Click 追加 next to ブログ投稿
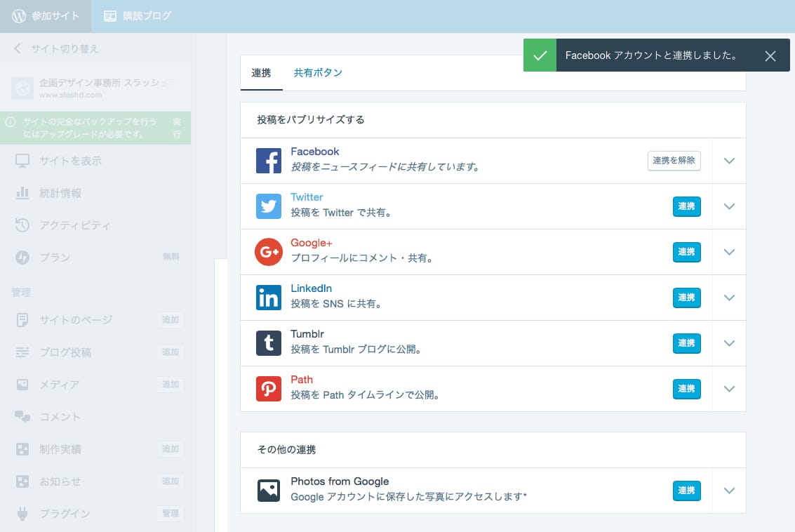 tap(171, 352)
